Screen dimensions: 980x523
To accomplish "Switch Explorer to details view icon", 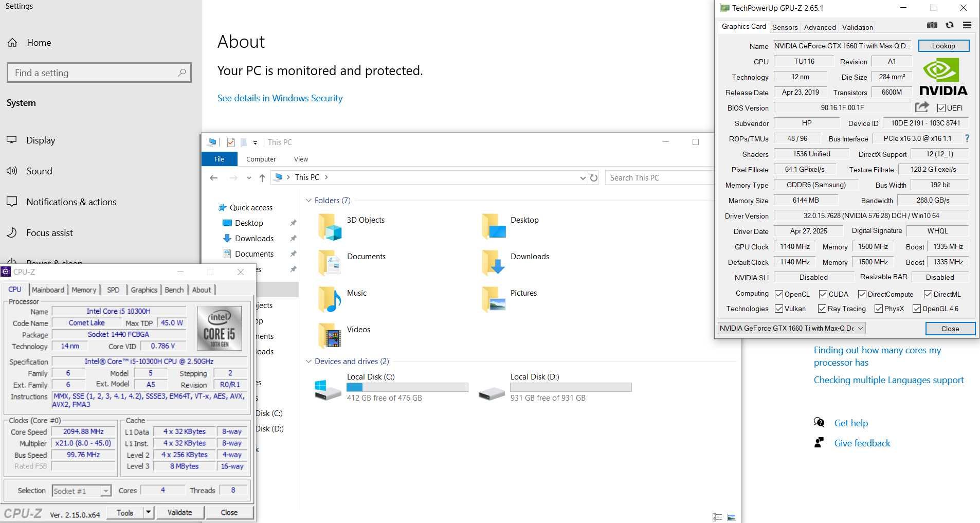I will click(x=717, y=517).
